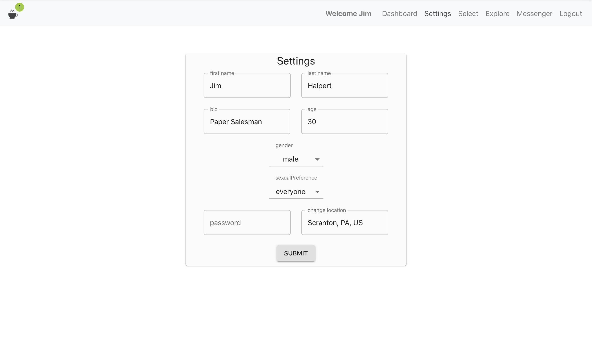Click the green notification badge showing 1
This screenshot has width=592, height=364.
20,7
